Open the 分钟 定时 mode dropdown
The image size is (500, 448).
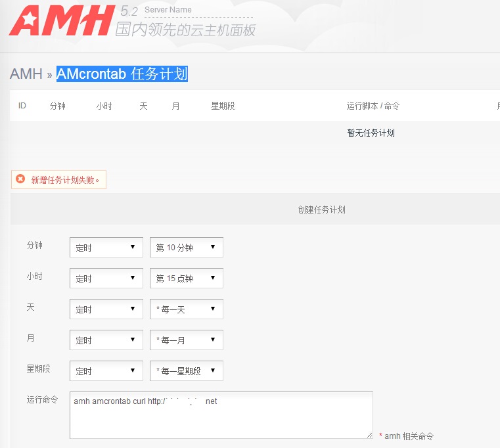pos(106,248)
